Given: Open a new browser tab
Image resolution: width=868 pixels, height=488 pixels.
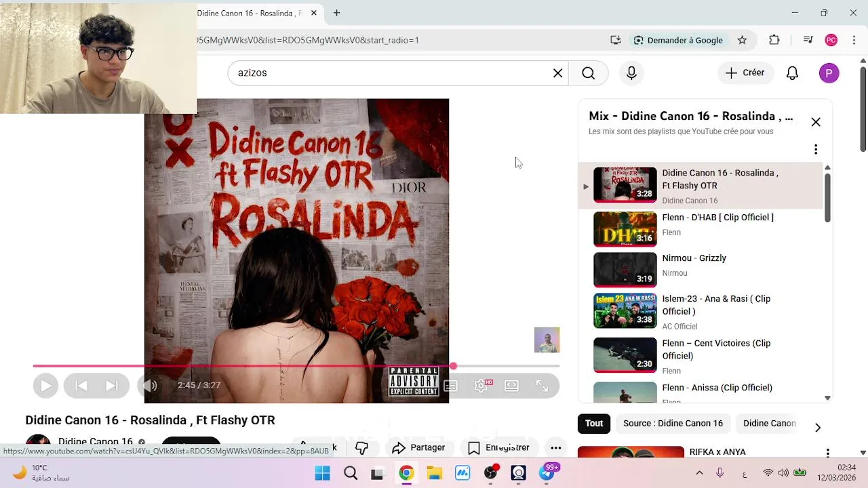Looking at the screenshot, I should pos(336,13).
